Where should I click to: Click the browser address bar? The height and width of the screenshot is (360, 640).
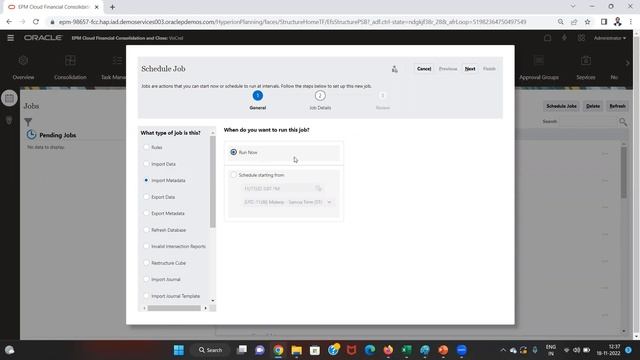(x=292, y=22)
